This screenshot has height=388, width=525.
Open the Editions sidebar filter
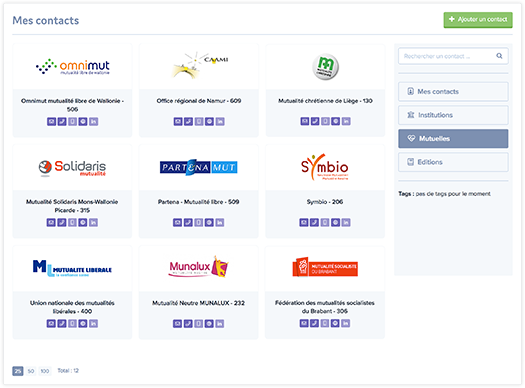tap(453, 162)
